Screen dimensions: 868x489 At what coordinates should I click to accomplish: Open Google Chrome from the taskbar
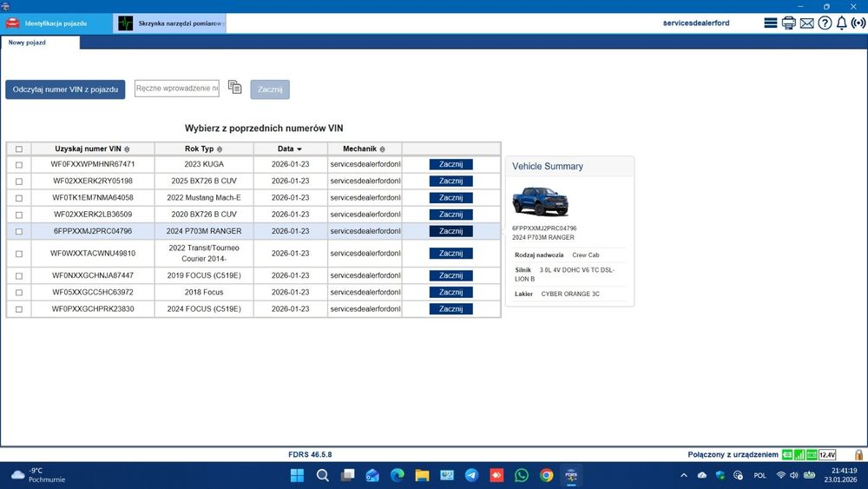(546, 475)
